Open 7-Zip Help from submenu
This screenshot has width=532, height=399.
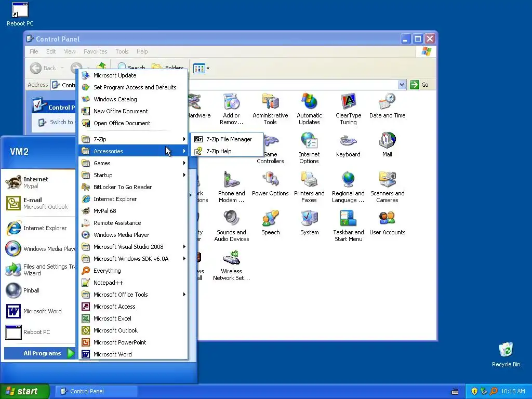tap(227, 151)
